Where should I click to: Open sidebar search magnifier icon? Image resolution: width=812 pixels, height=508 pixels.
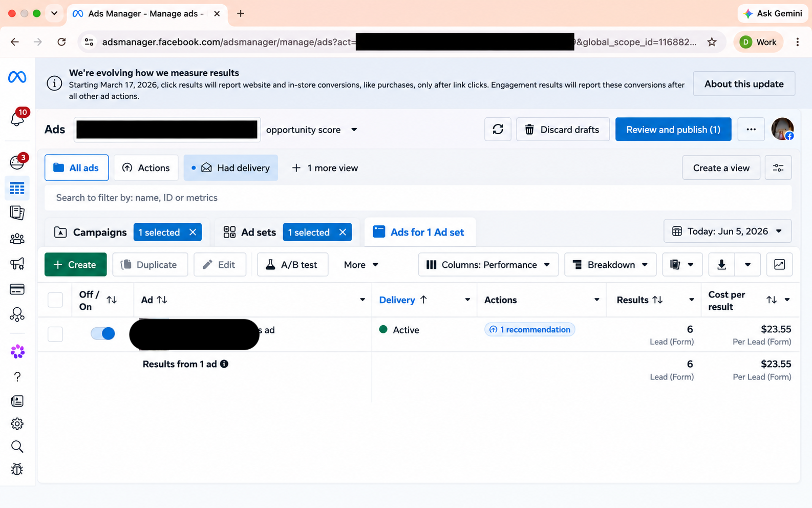(17, 447)
